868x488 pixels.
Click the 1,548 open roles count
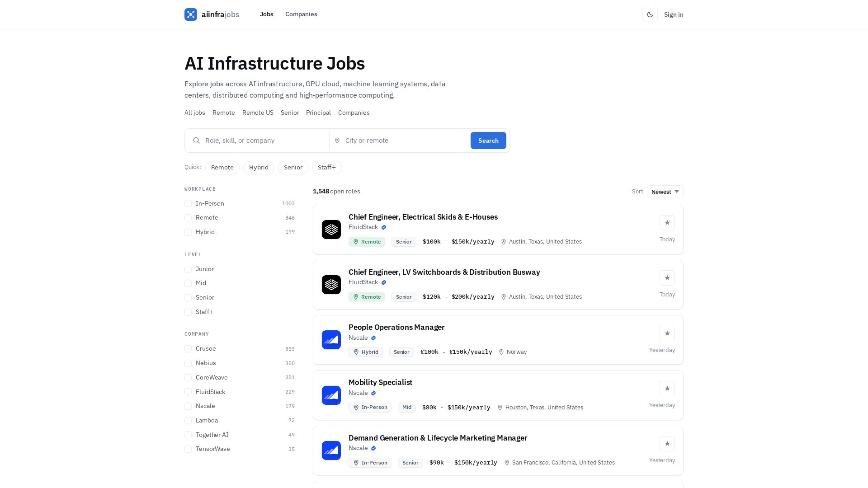(x=336, y=192)
